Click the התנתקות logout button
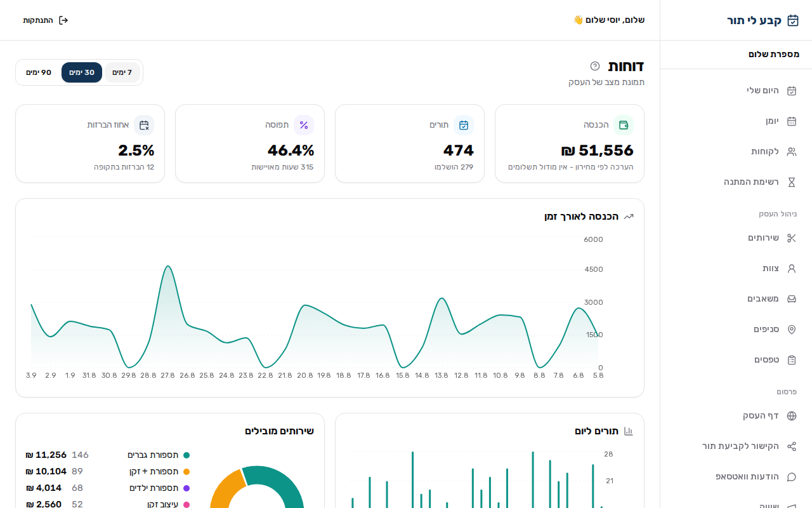812x508 pixels. point(46,20)
